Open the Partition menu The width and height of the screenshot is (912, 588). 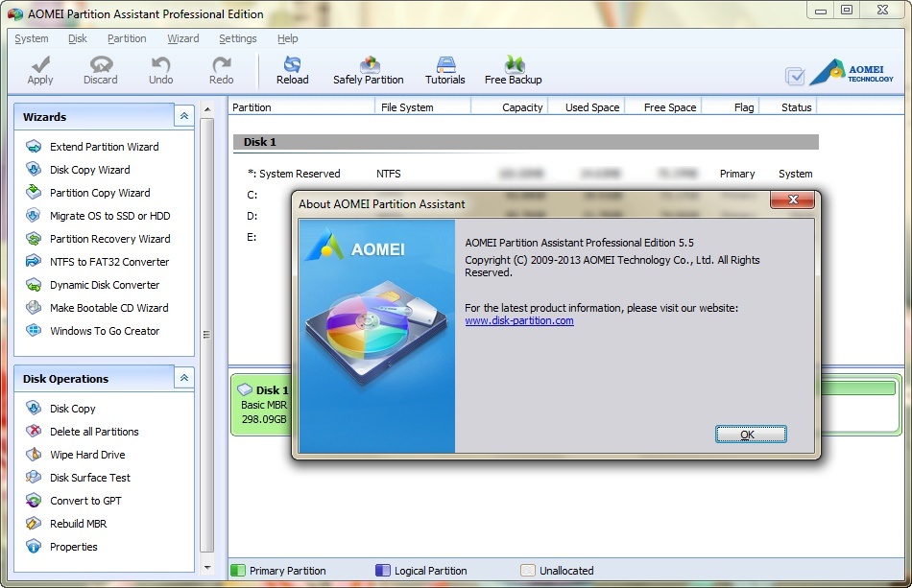(x=127, y=38)
